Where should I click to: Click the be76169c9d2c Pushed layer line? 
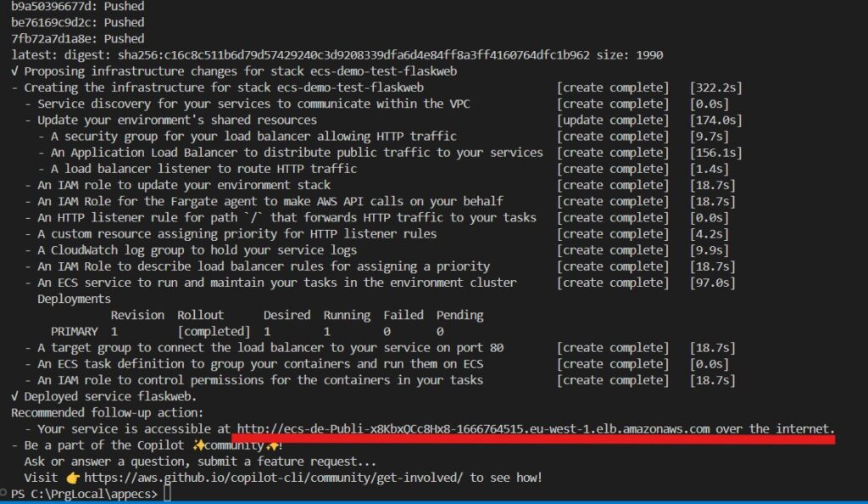77,23
